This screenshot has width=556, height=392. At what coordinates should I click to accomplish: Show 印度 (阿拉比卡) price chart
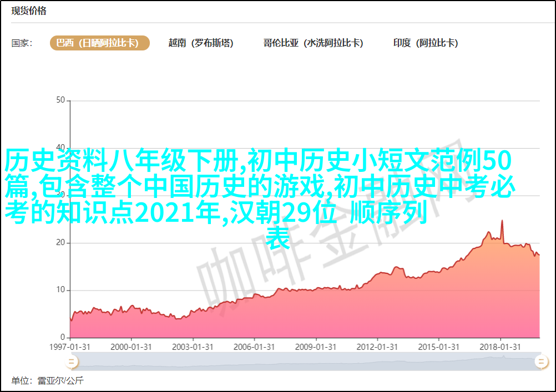click(x=426, y=43)
